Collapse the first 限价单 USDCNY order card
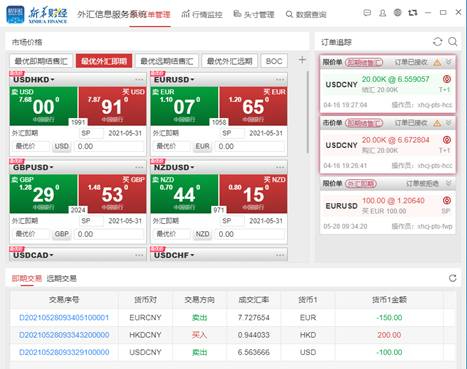 (x=449, y=62)
